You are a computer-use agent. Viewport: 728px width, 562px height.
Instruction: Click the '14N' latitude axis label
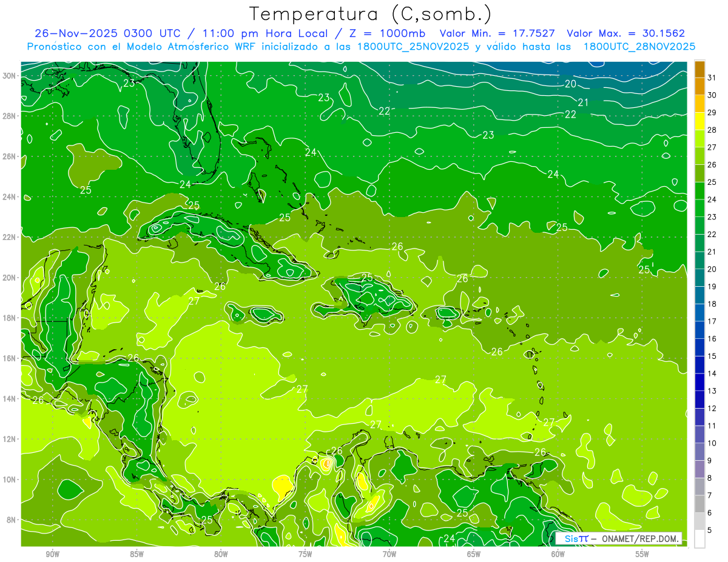[x=10, y=398]
